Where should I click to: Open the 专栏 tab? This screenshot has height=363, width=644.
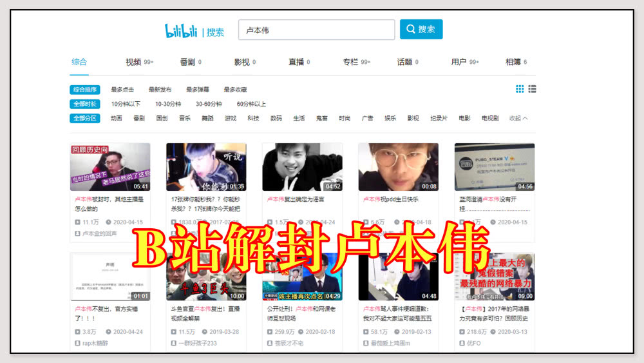(357, 62)
